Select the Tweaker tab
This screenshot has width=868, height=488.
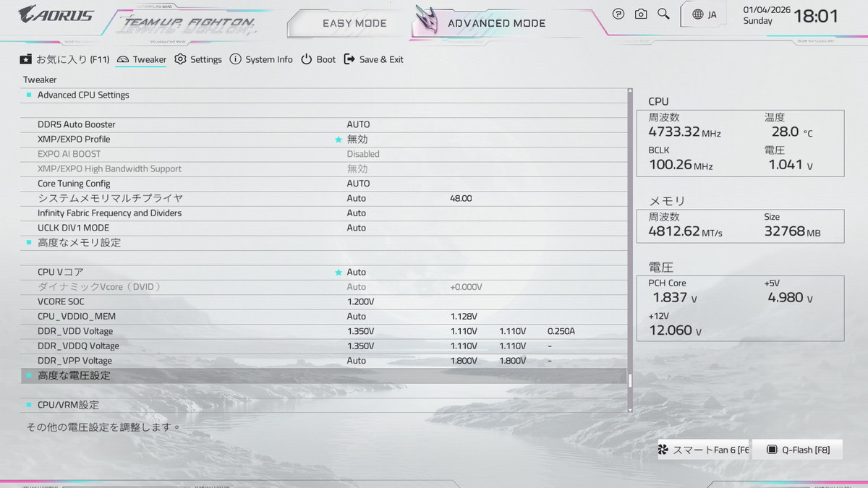(142, 59)
